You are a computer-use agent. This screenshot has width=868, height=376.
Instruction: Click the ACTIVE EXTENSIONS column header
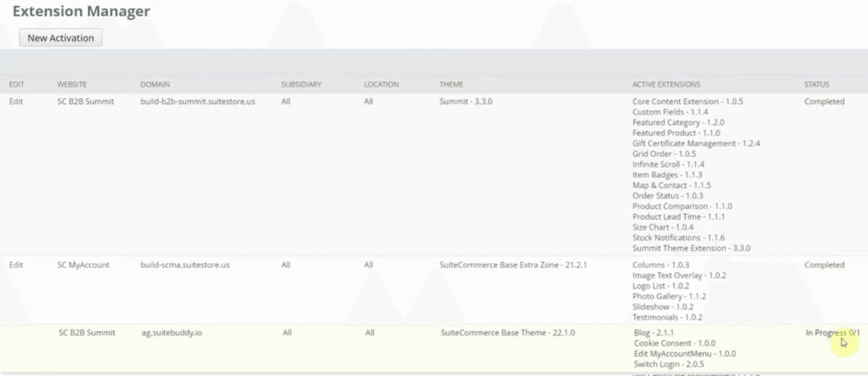666,85
